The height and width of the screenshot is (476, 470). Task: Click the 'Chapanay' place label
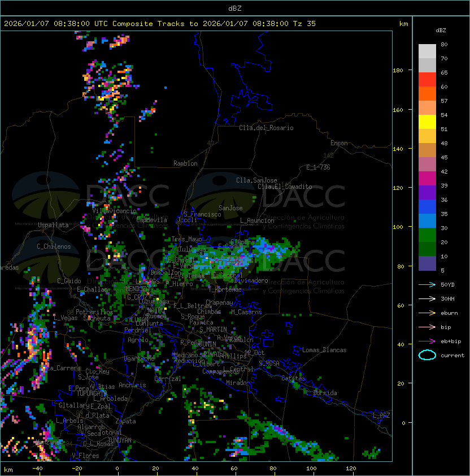click(x=219, y=302)
